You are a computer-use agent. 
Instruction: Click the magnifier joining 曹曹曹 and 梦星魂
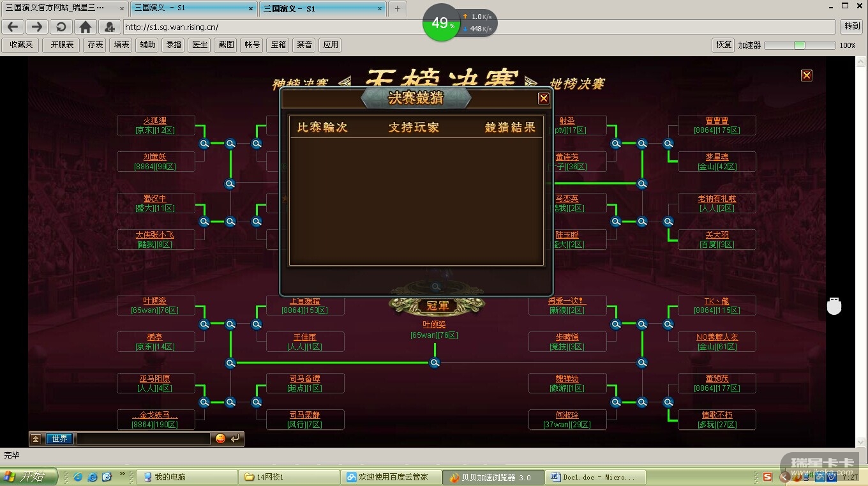(668, 144)
